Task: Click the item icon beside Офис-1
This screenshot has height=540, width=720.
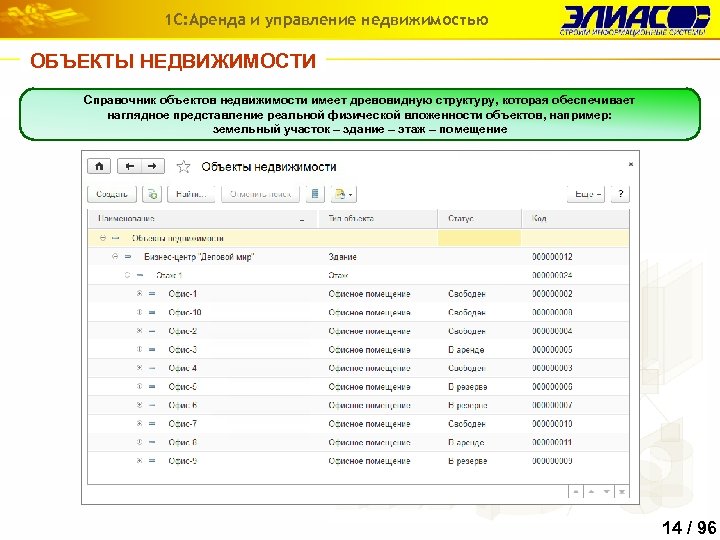Action: (x=152, y=294)
